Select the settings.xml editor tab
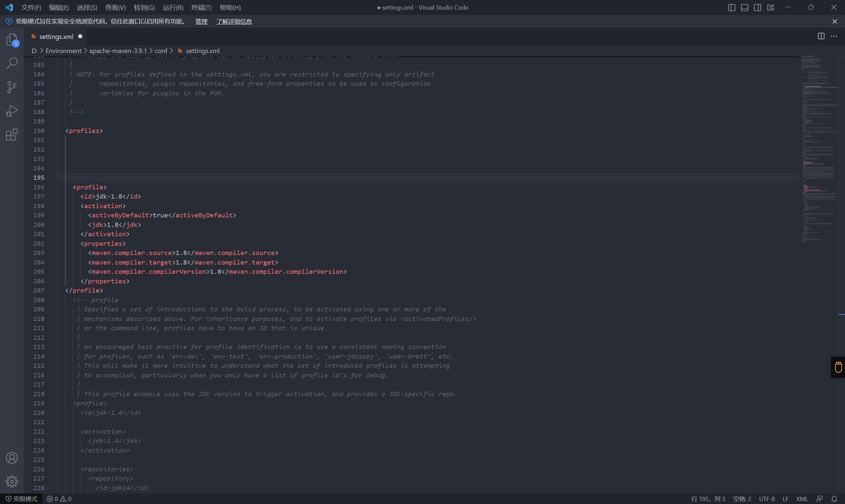Image resolution: width=845 pixels, height=504 pixels. pyautogui.click(x=56, y=37)
